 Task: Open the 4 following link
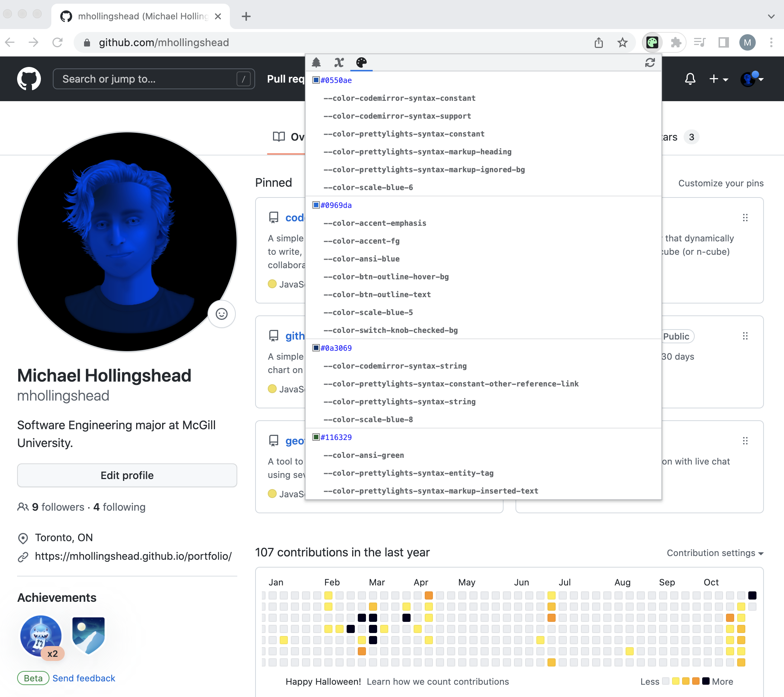[119, 507]
